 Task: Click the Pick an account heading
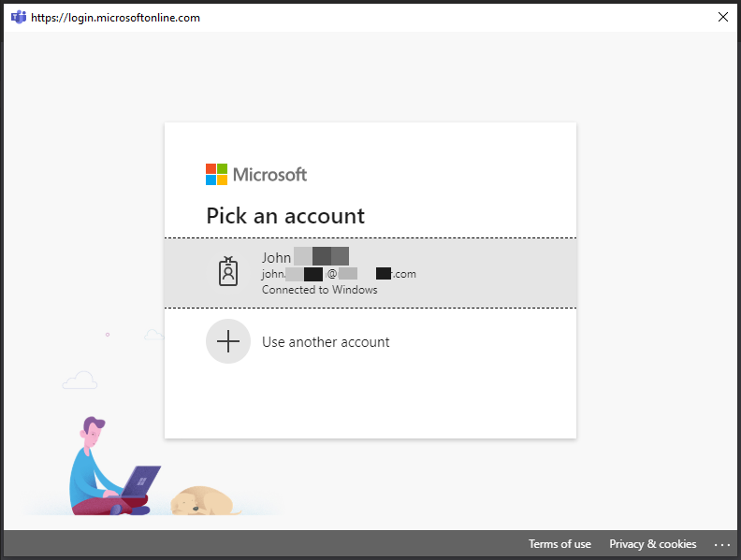(x=285, y=216)
